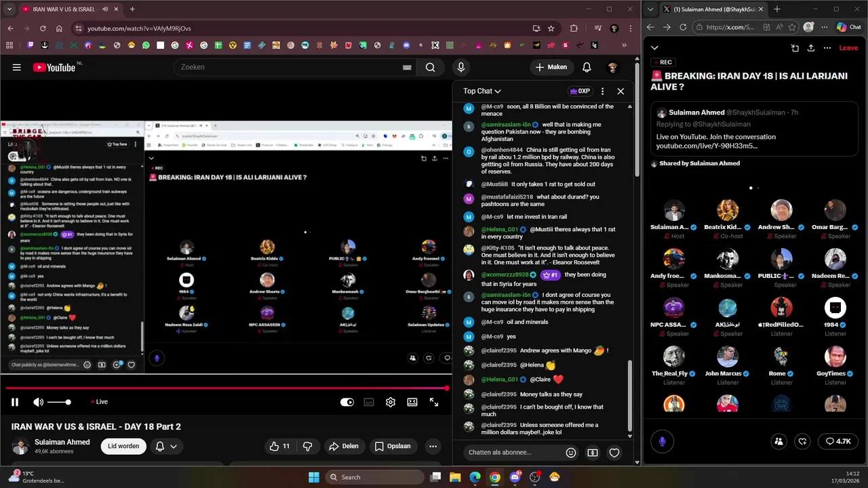Close the live chat panel
The height and width of the screenshot is (488, 868).
[620, 91]
